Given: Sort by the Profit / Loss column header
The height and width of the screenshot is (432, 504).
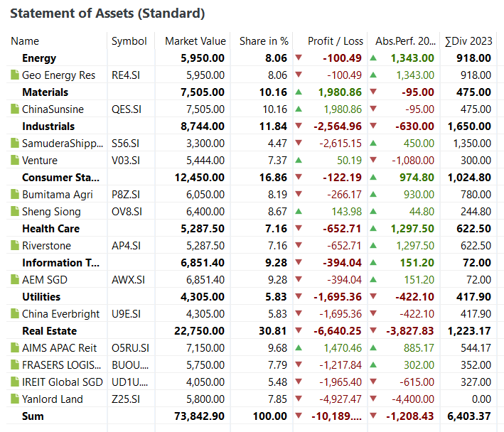Looking at the screenshot, I should coord(335,41).
